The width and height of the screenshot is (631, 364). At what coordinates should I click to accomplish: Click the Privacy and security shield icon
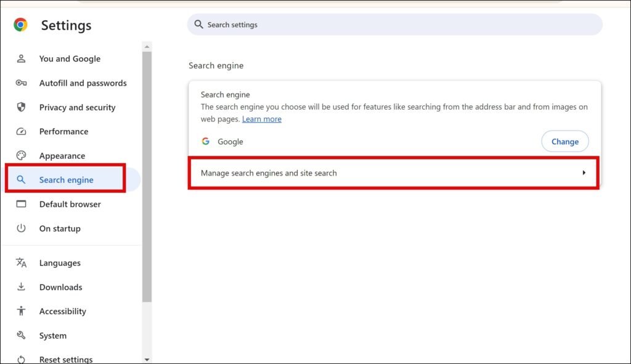(21, 107)
